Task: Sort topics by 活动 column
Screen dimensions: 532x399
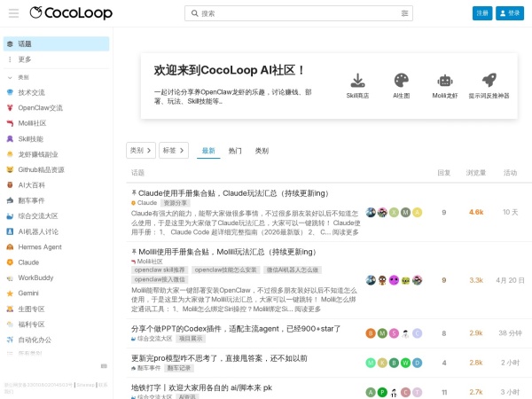Action: [x=510, y=173]
